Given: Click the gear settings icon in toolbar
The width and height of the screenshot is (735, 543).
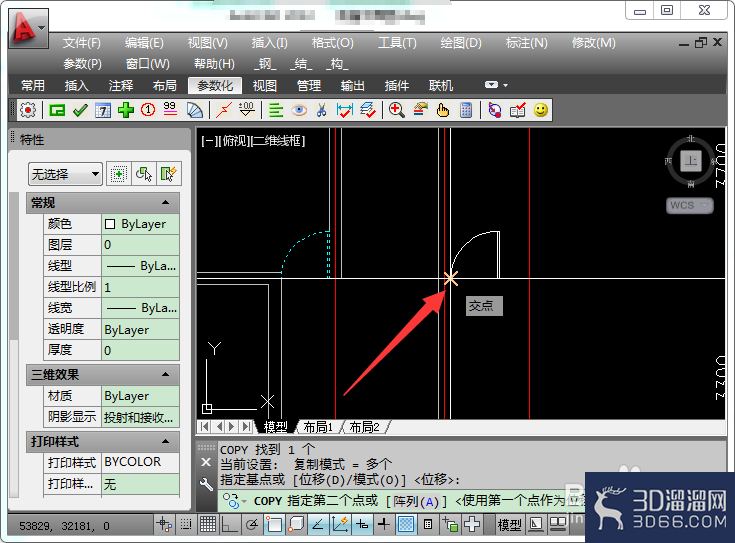Looking at the screenshot, I should (28, 111).
